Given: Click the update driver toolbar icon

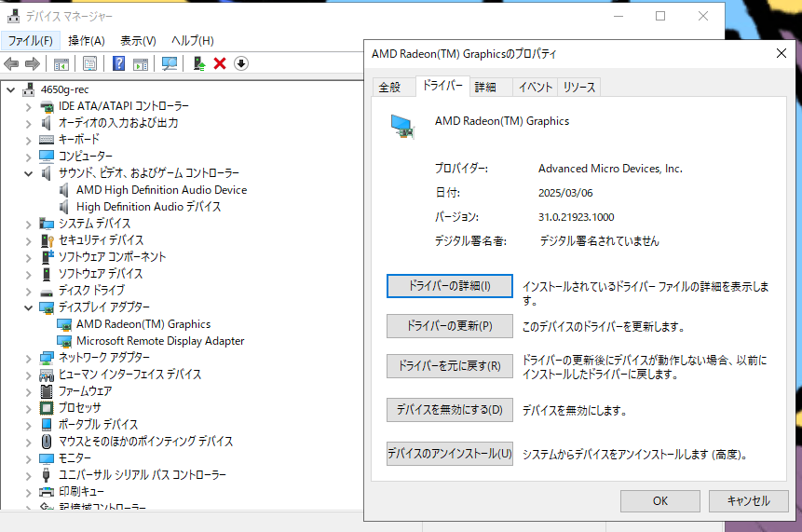Looking at the screenshot, I should click(199, 63).
